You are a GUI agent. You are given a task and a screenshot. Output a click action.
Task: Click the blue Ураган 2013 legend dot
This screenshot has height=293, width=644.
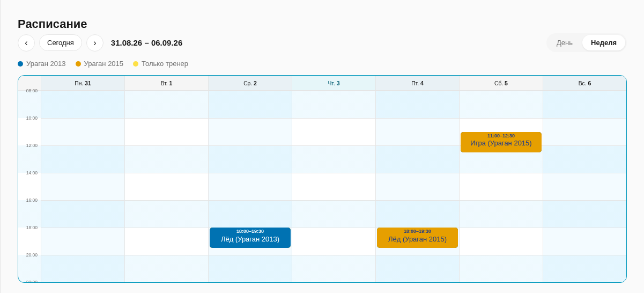coord(20,64)
